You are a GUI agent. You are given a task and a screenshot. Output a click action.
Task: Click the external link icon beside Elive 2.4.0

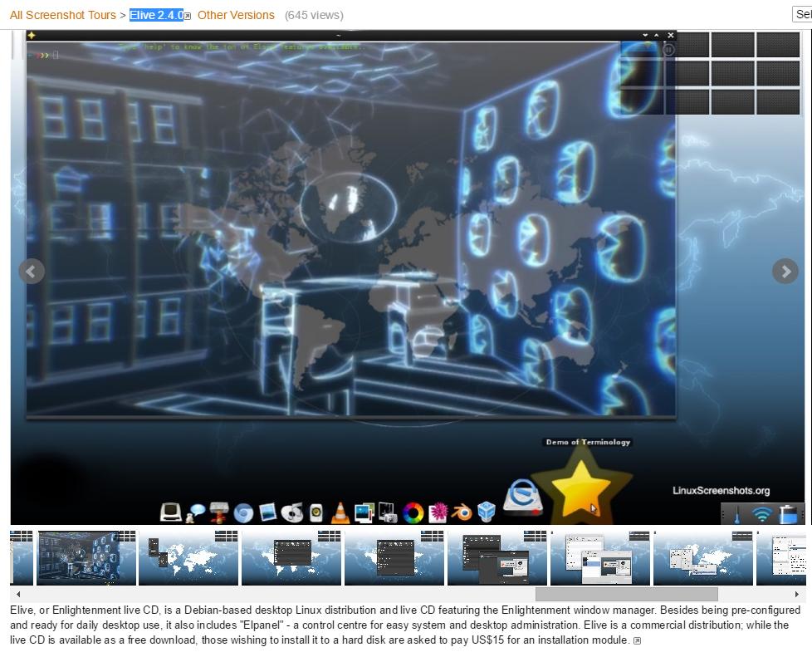188,17
